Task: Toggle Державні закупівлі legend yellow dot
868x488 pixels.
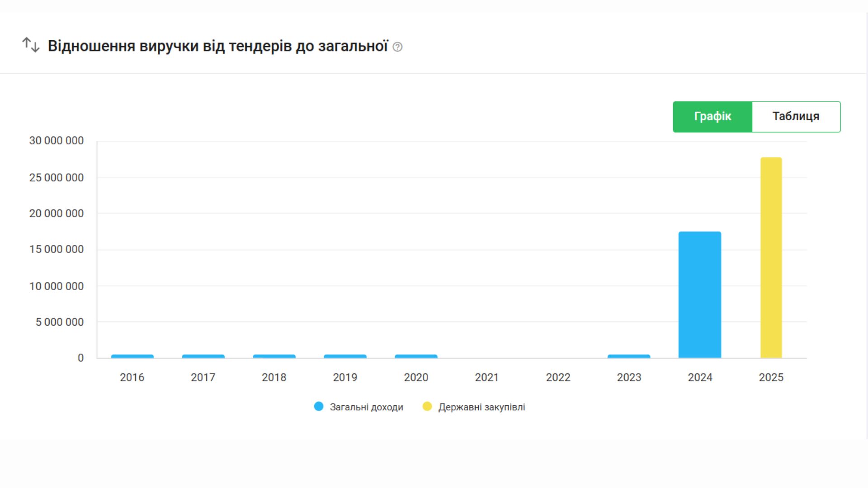Action: 427,407
